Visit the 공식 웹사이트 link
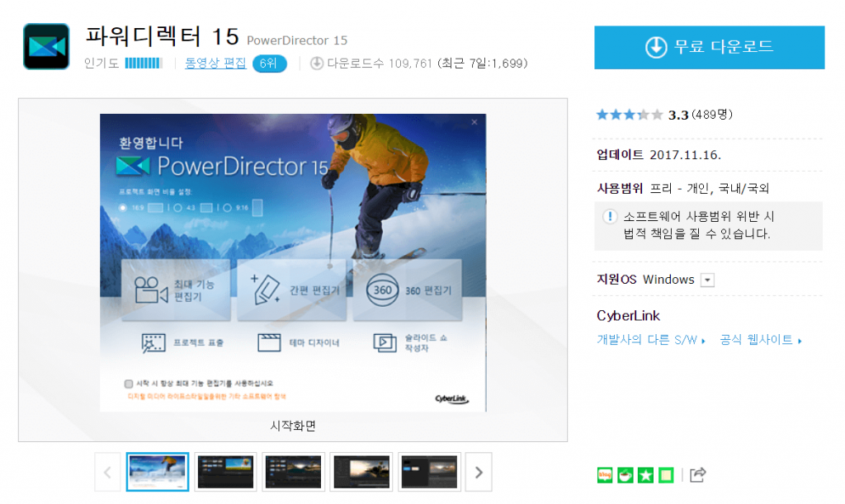Screen dimensions: 845x504 pyautogui.click(x=760, y=340)
